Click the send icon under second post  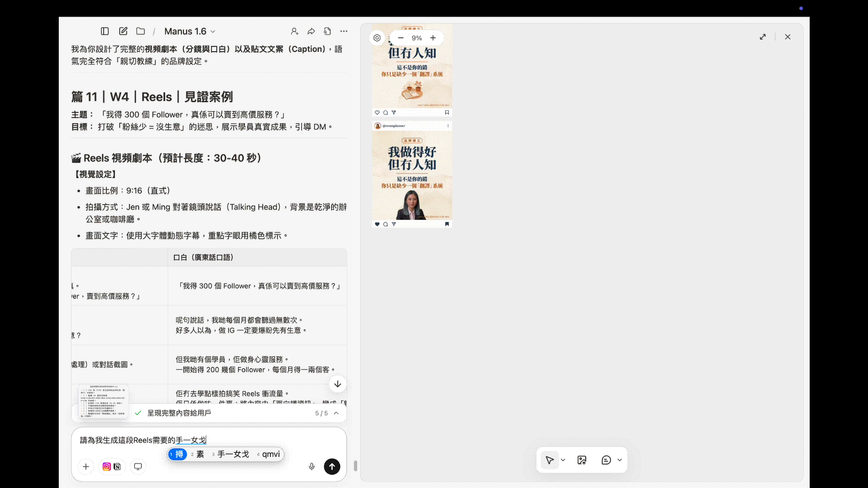(x=394, y=224)
